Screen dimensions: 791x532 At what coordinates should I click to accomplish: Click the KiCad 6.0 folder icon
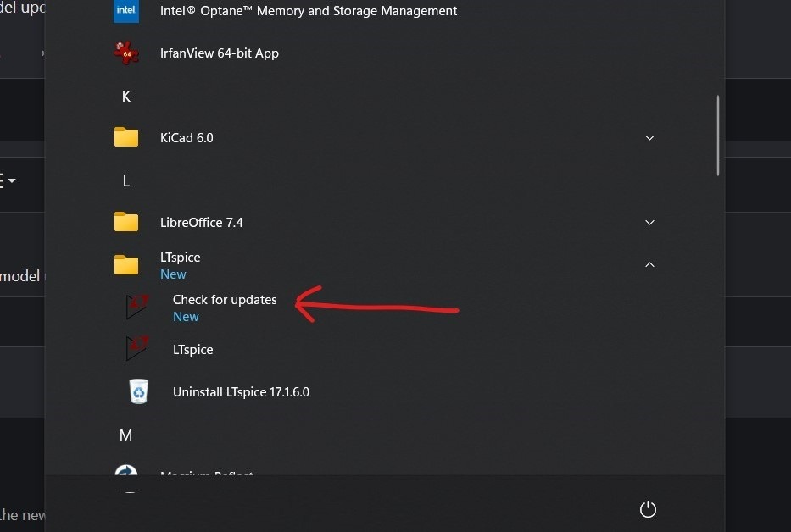[126, 137]
